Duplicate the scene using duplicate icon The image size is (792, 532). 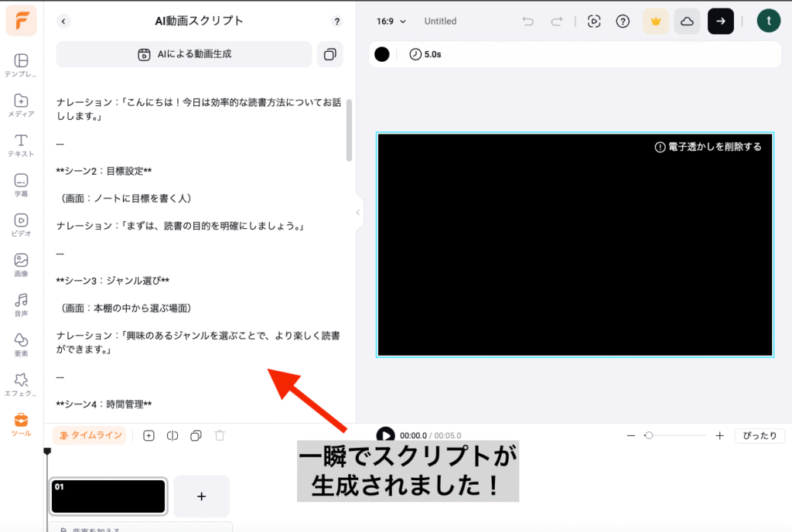tap(196, 435)
